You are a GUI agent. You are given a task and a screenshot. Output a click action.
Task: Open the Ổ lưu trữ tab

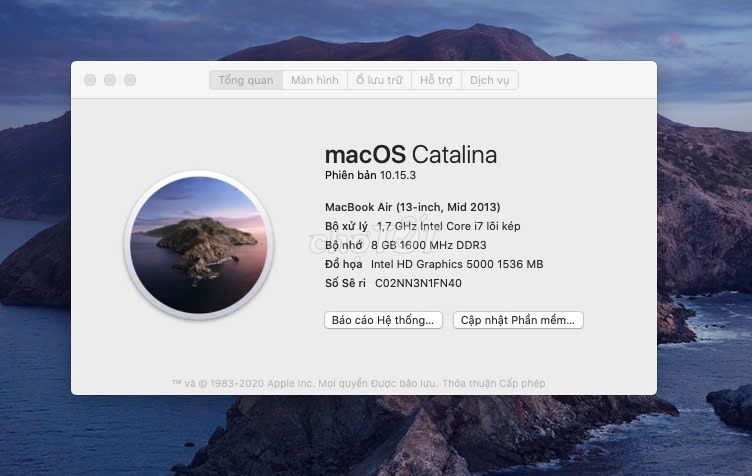click(379, 80)
